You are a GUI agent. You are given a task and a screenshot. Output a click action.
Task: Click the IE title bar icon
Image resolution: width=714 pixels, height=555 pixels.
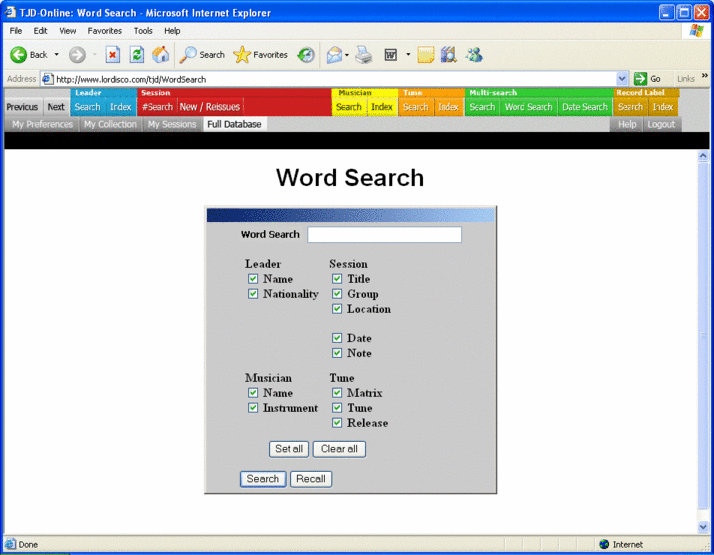10,12
